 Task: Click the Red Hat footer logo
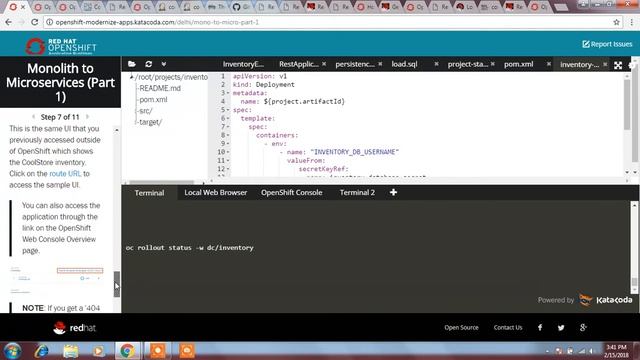(x=74, y=327)
